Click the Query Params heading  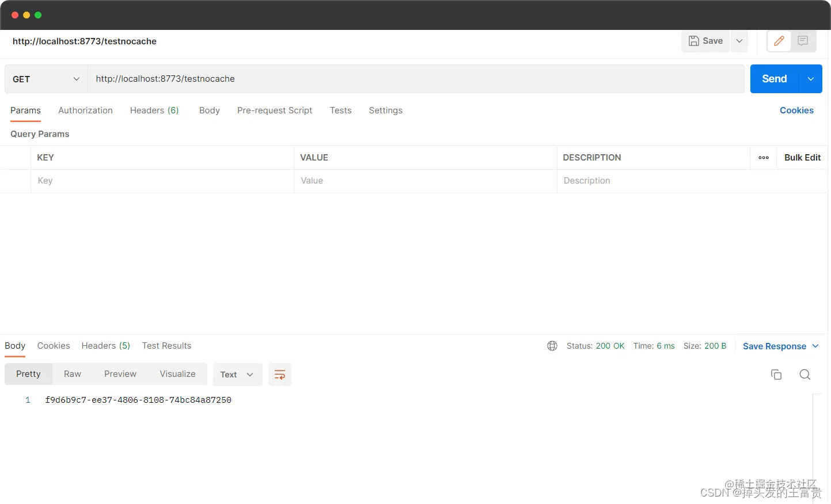tap(40, 134)
